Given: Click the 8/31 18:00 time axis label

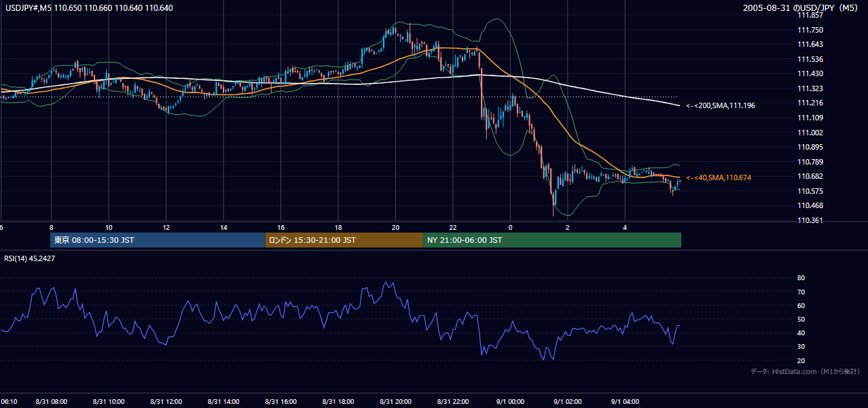Looking at the screenshot, I should [339, 401].
